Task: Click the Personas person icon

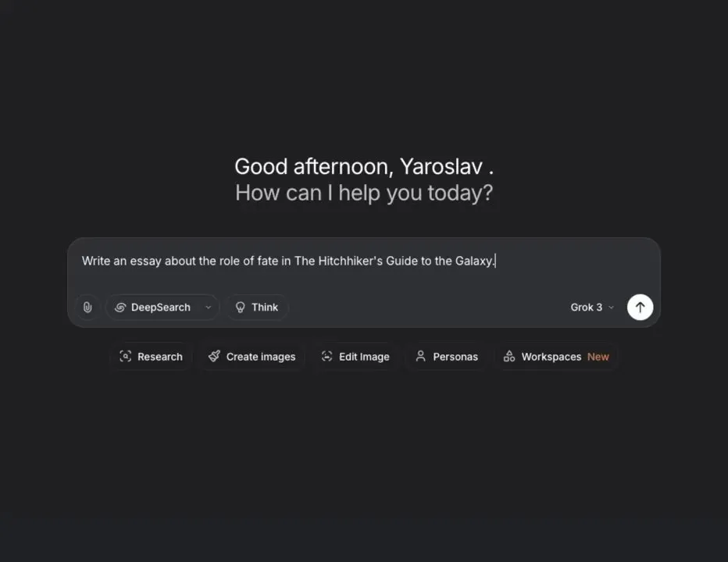Action: point(421,357)
